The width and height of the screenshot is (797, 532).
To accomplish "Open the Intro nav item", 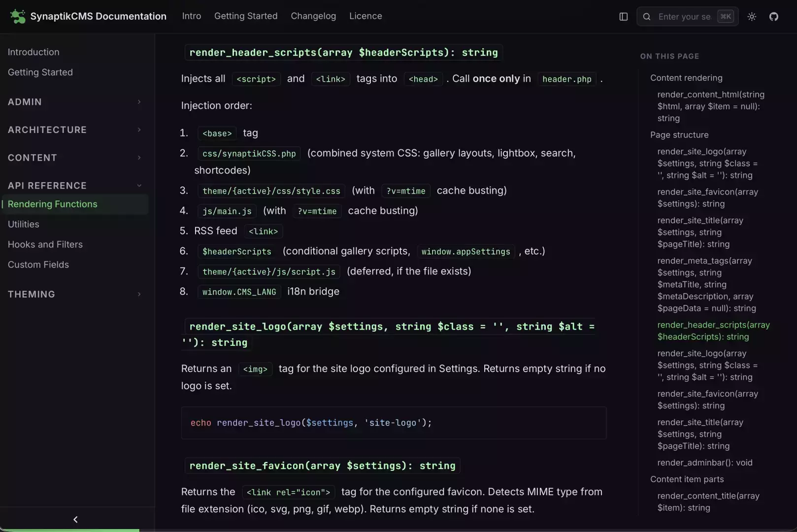I will coord(192,16).
